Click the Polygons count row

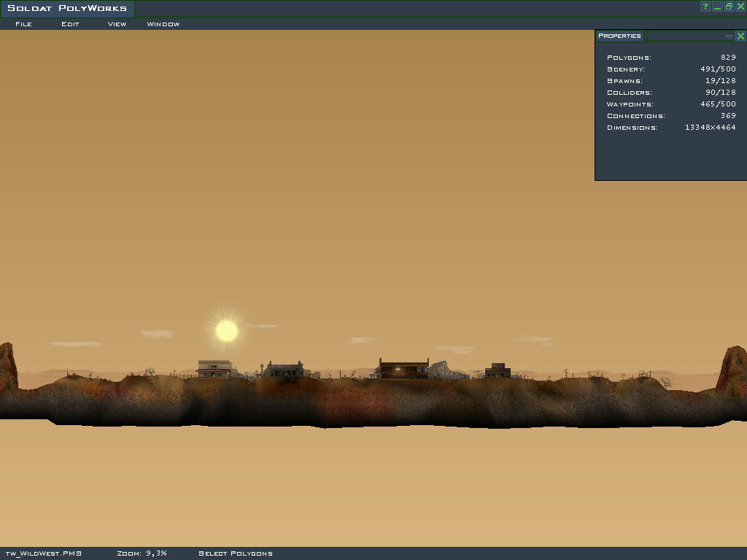[670, 58]
